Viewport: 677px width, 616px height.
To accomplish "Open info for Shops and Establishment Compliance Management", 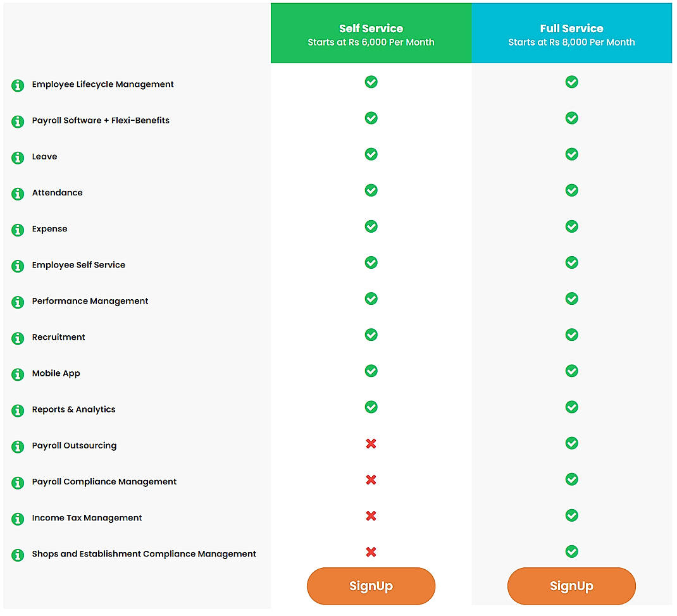I will pos(17,555).
